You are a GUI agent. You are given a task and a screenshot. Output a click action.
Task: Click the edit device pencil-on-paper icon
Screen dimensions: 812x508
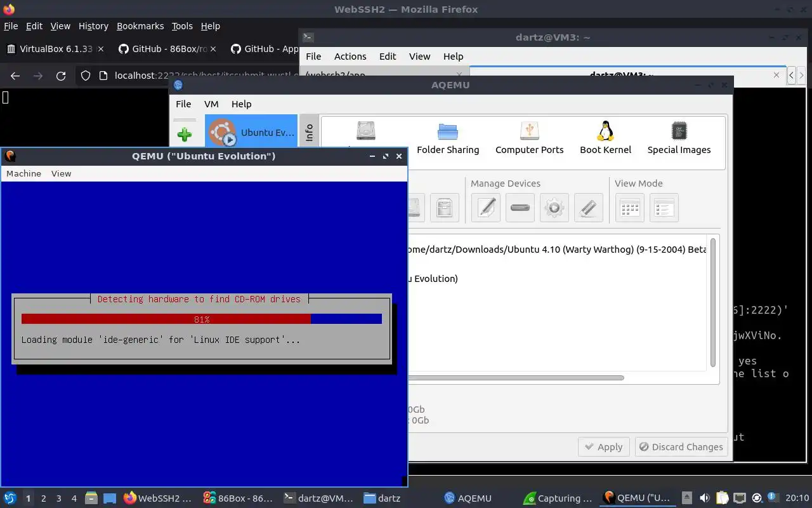pyautogui.click(x=486, y=208)
